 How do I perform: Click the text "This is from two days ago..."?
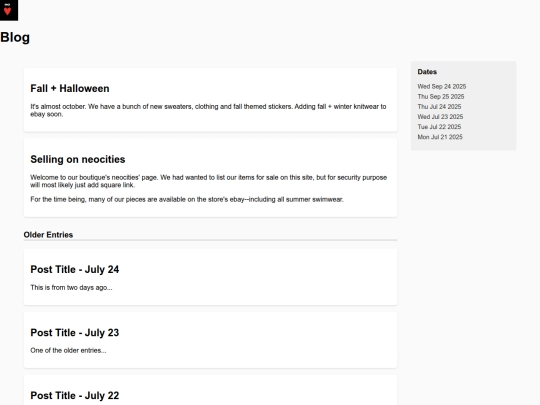pos(71,288)
